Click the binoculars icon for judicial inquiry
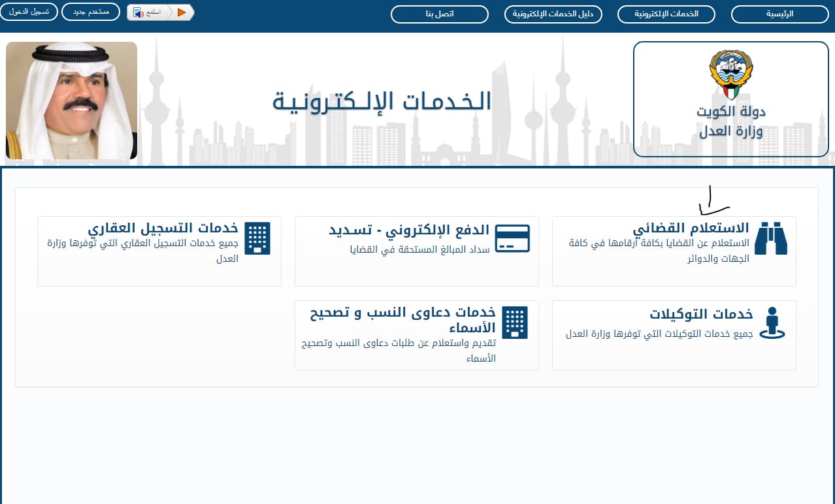This screenshot has width=835, height=504. point(771,238)
